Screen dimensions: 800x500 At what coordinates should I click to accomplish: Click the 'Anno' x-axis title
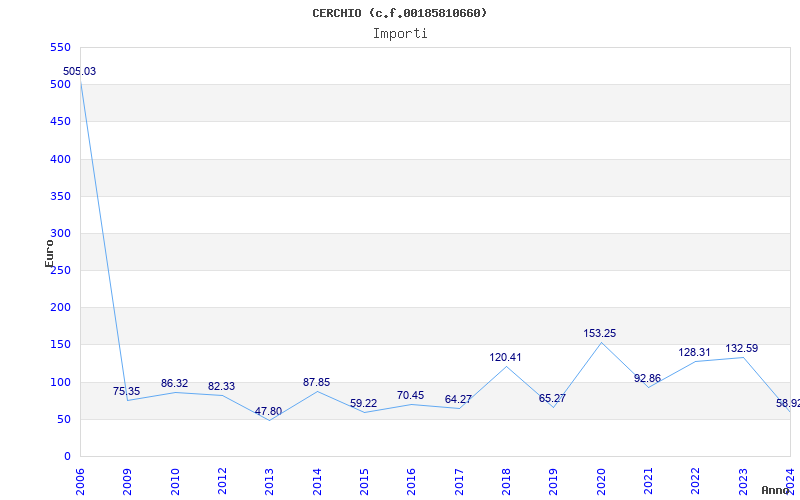coord(776,490)
